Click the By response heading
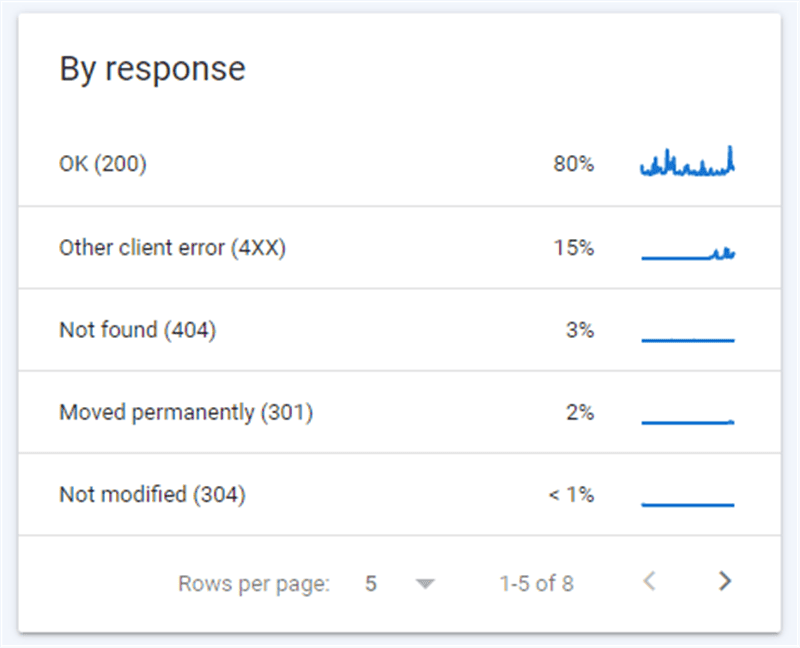800x648 pixels. 152,69
